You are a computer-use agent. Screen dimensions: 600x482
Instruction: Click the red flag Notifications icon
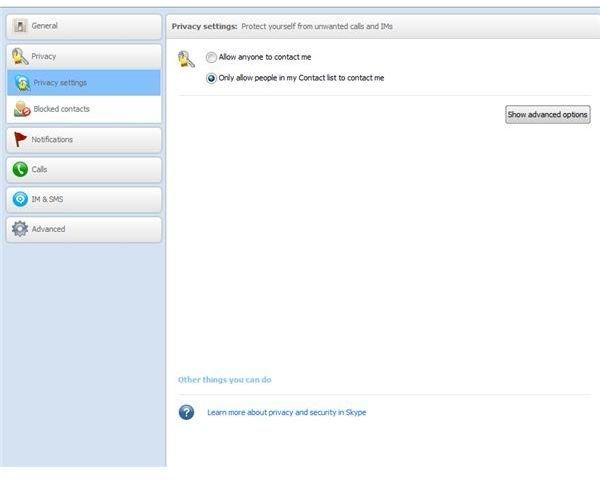(20, 140)
